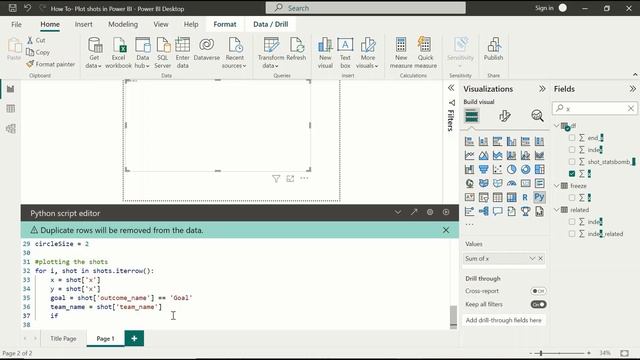Pick the gauge visual icon

(511, 183)
